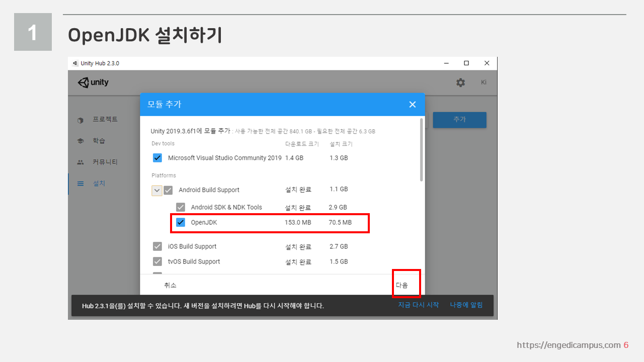The width and height of the screenshot is (644, 362).
Task: Click the 모듈 추가 dialog title
Action: 164,105
